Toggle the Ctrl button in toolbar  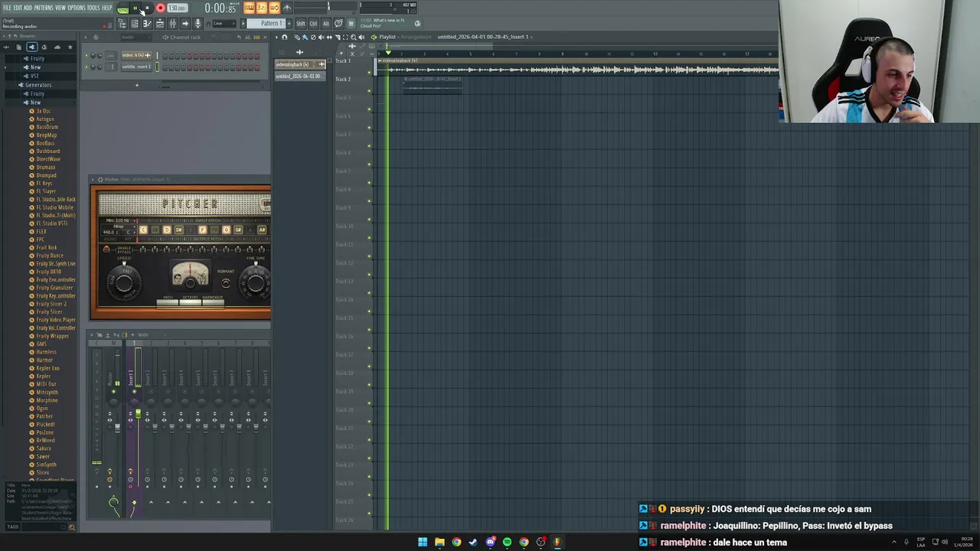coord(313,24)
